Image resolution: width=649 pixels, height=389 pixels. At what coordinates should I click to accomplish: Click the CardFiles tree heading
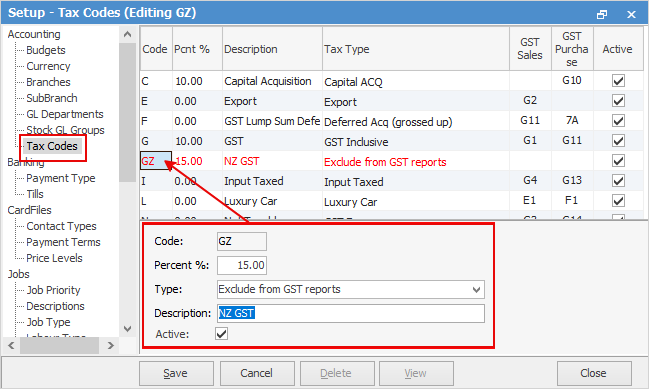29,210
